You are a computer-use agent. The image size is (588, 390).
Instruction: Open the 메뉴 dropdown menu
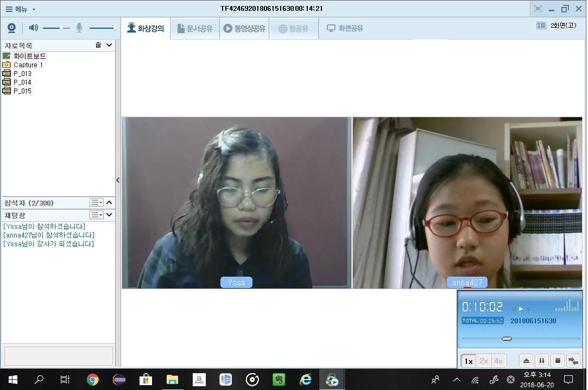pyautogui.click(x=20, y=9)
